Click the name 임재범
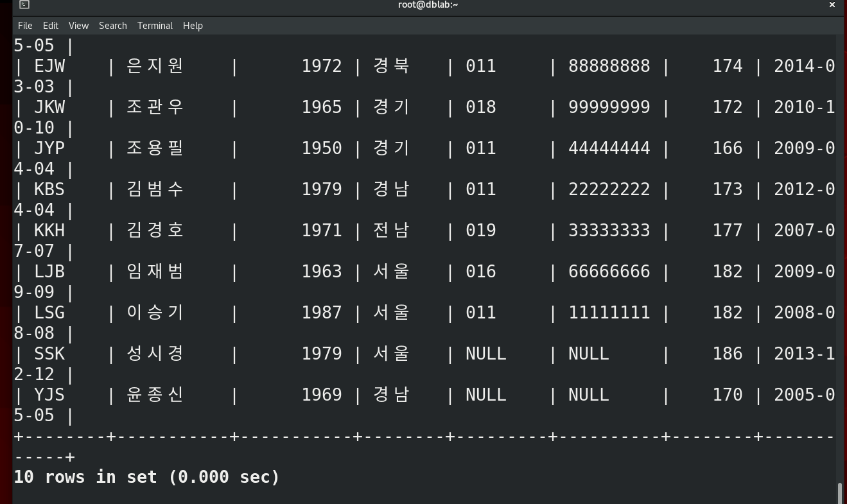The height and width of the screenshot is (504, 847). pyautogui.click(x=155, y=272)
